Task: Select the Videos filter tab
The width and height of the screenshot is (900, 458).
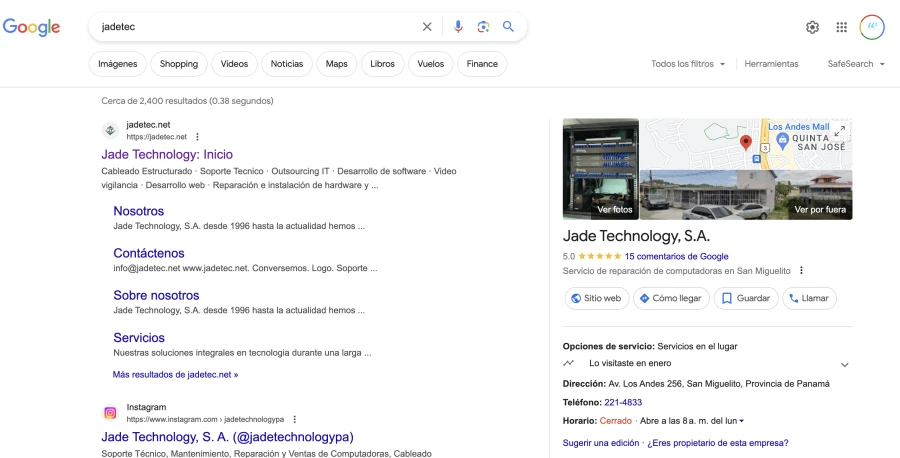Action: pos(234,64)
